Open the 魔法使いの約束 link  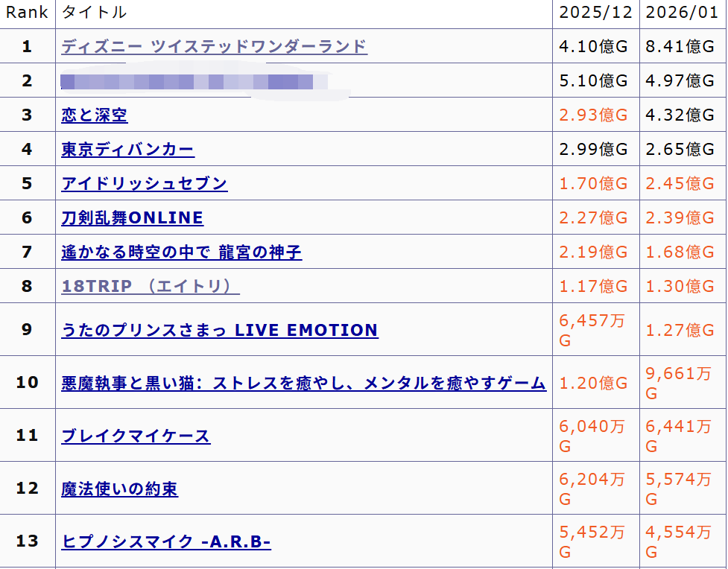pyautogui.click(x=119, y=489)
